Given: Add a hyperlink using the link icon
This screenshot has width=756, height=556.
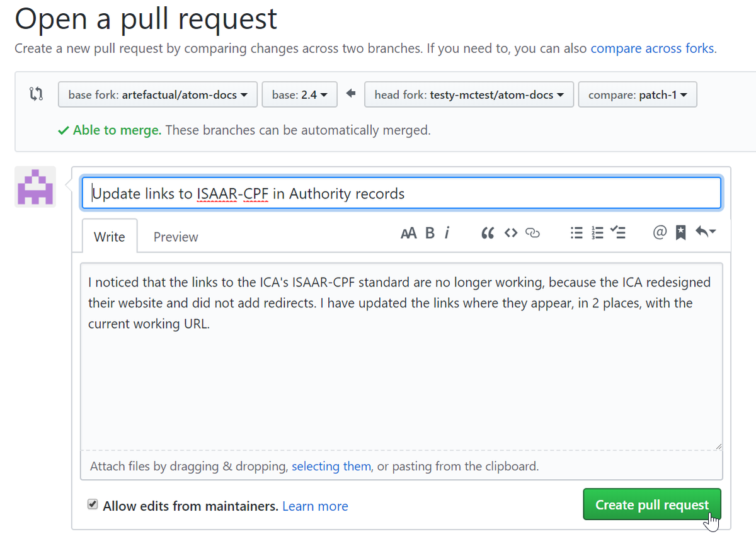Looking at the screenshot, I should [532, 232].
